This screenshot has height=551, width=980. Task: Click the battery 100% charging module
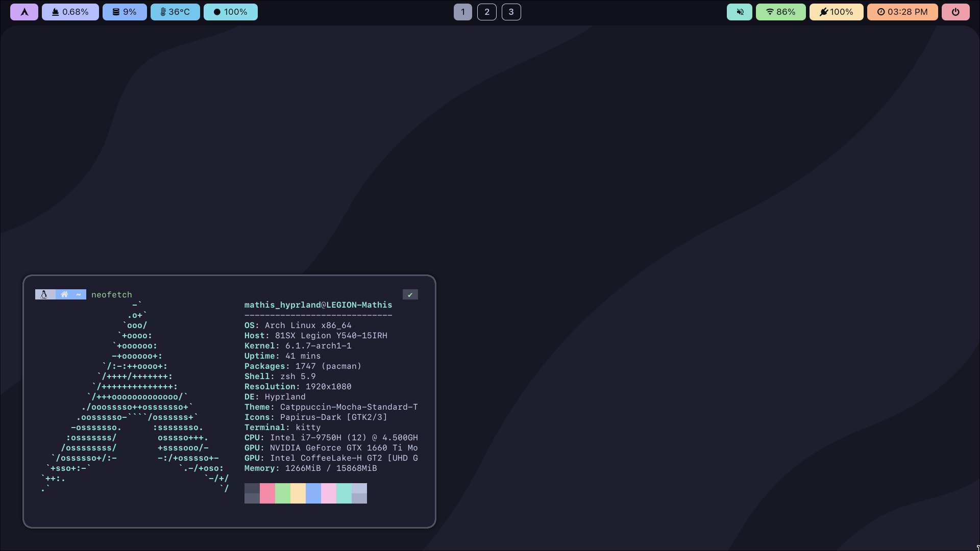836,12
